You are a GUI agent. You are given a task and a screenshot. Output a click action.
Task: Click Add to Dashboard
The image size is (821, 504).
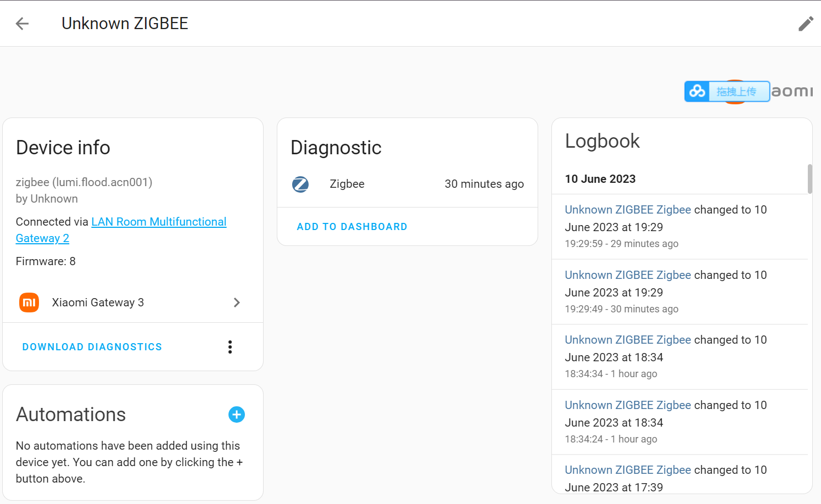(x=352, y=226)
